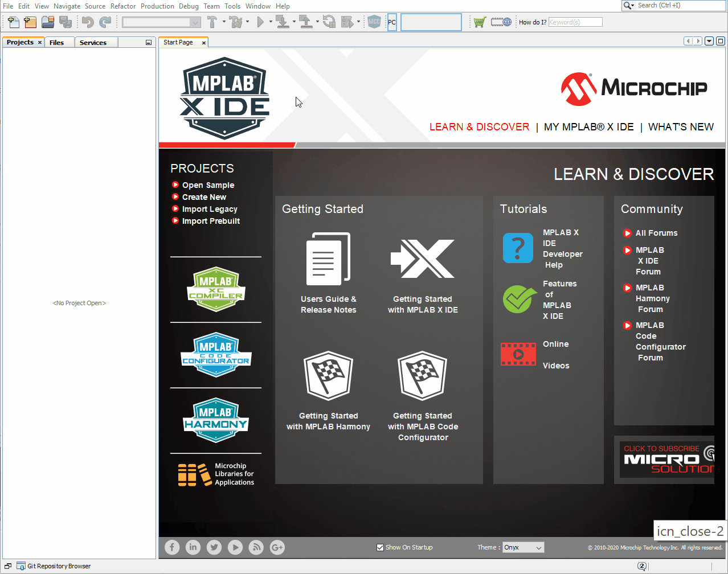Open the MCC code configurator icon
The image size is (728, 574).
(374, 22)
